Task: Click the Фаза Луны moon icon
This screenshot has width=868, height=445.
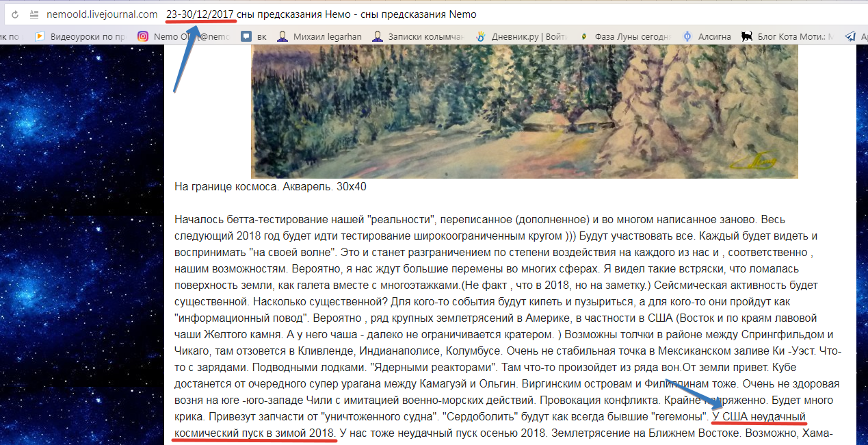Action: (584, 37)
